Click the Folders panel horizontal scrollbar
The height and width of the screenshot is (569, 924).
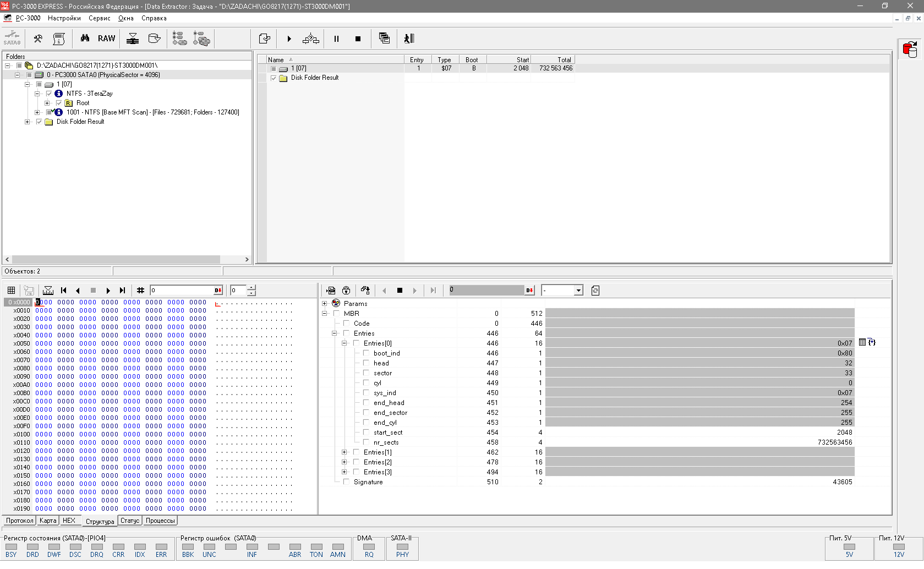tap(116, 259)
